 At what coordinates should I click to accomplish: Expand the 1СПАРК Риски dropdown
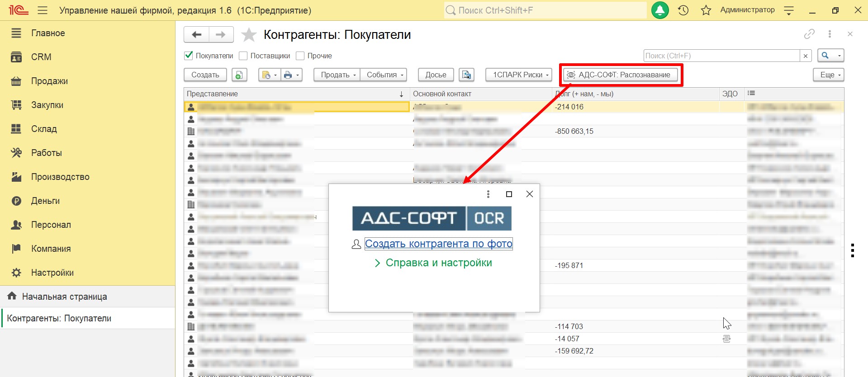(x=519, y=75)
